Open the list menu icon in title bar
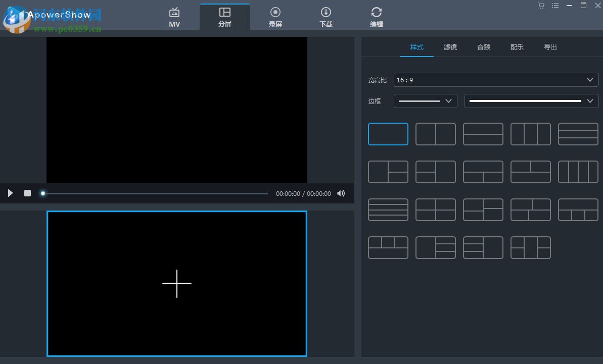 555,6
